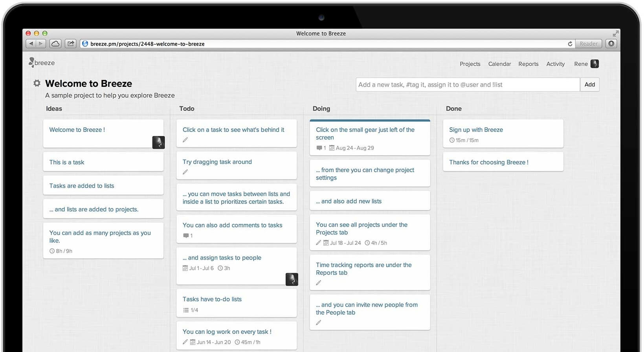Go to the Calendar page

[499, 64]
